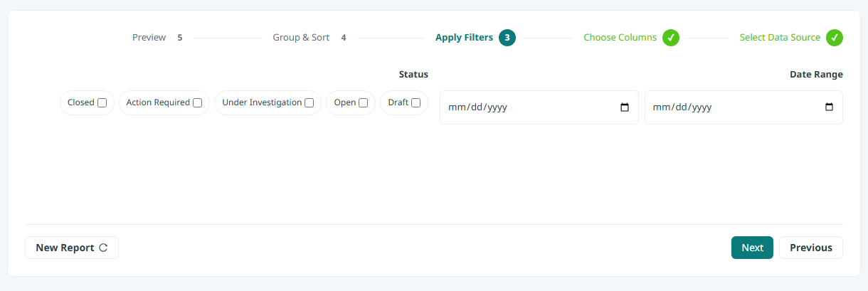Click the step 3 circle badge
This screenshot has width=868, height=291.
point(507,38)
